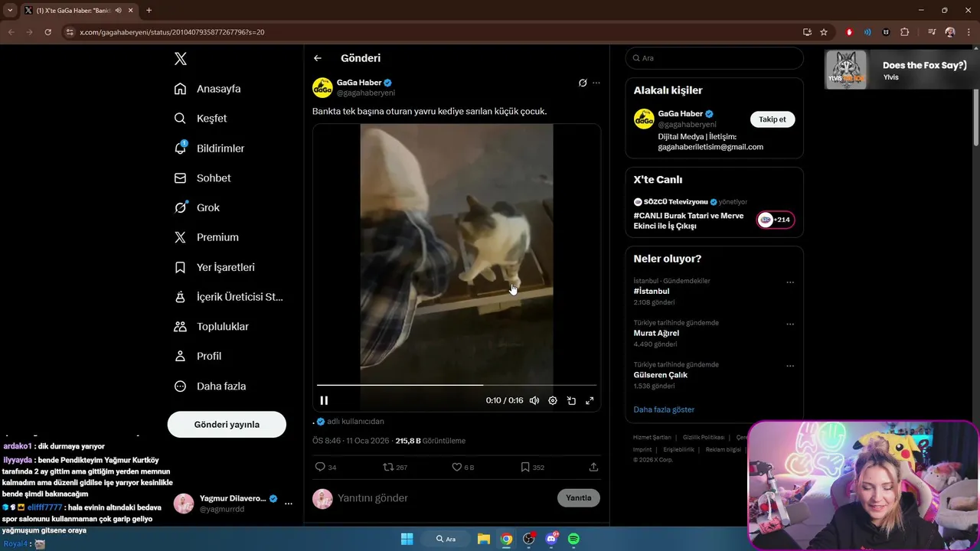The height and width of the screenshot is (551, 980).
Task: Click Reklam bilgisi footer link
Action: 723,450
